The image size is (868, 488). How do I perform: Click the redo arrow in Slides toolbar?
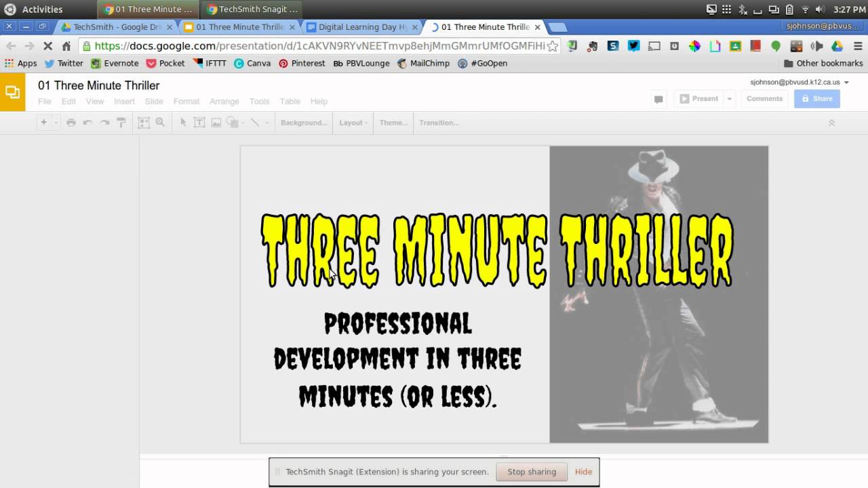click(x=104, y=123)
